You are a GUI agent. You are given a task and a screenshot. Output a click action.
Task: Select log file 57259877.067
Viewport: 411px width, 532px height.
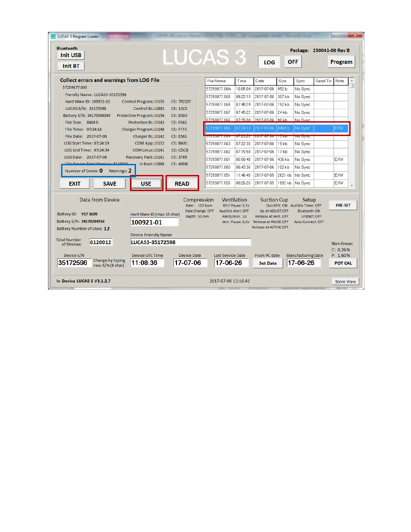277,113
